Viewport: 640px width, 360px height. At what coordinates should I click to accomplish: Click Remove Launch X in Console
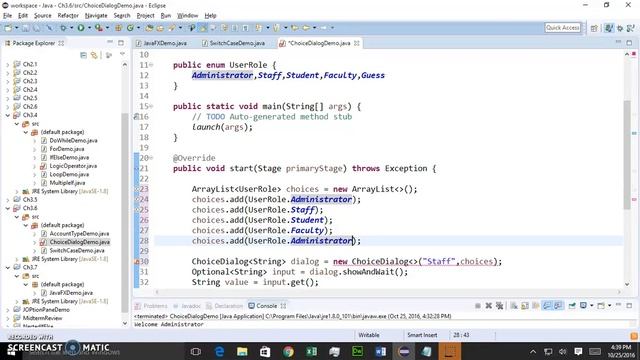[489, 306]
